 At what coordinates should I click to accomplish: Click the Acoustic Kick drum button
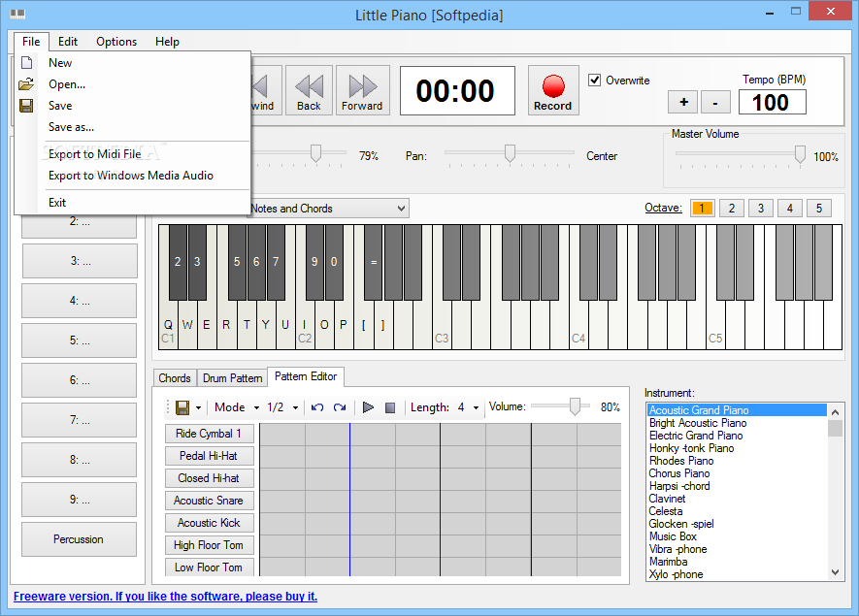pyautogui.click(x=209, y=523)
